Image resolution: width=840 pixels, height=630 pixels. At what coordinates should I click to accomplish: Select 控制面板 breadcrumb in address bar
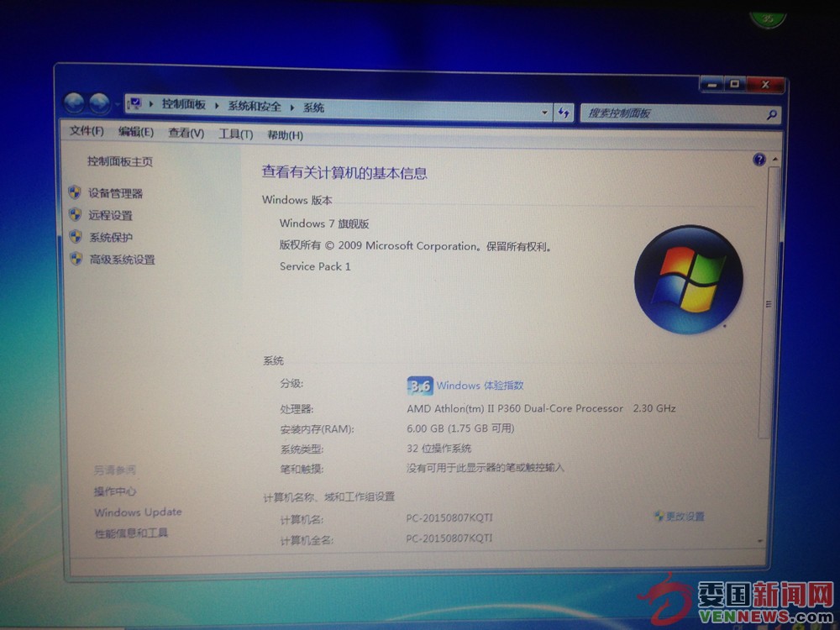coord(184,104)
